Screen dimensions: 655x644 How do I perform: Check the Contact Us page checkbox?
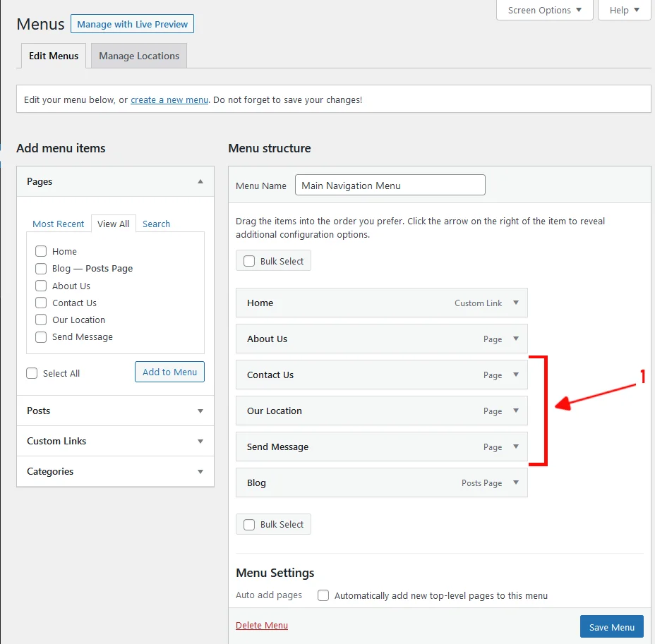41,303
